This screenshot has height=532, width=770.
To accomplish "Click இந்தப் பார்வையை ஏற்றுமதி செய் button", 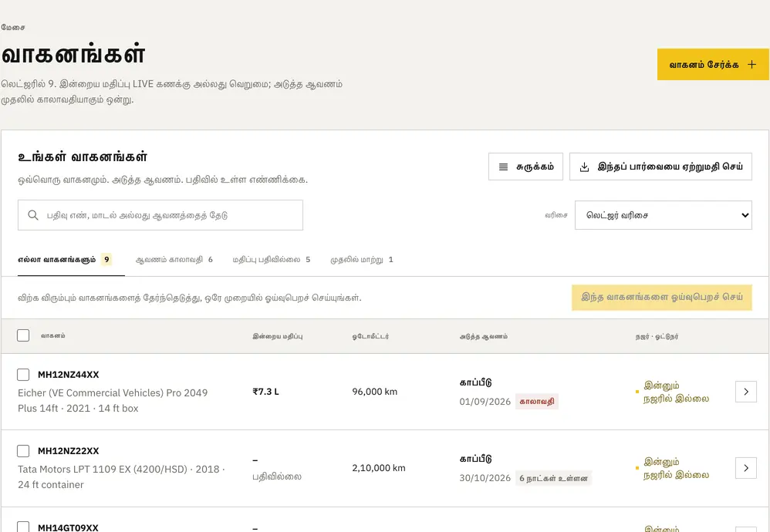I will click(x=660, y=167).
